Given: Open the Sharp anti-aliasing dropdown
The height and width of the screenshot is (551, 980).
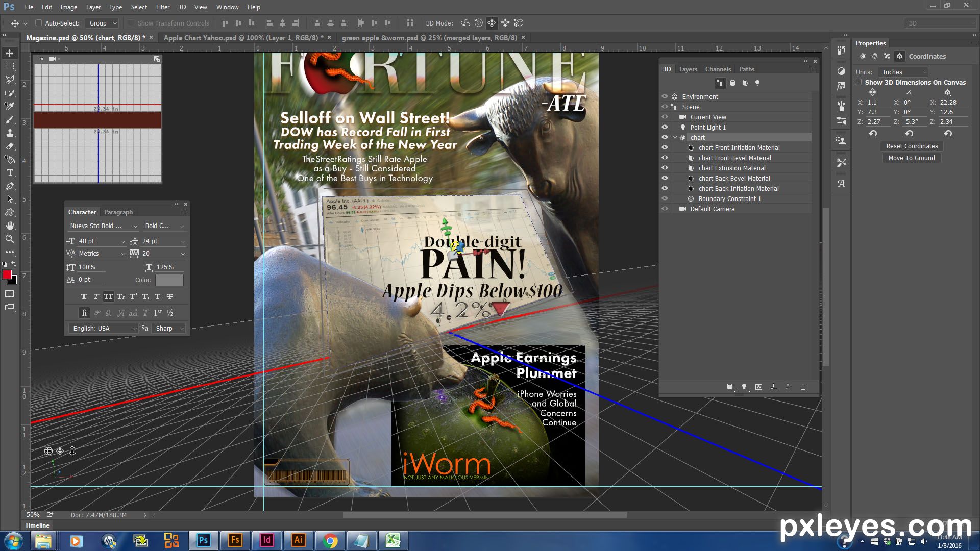Looking at the screenshot, I should click(168, 328).
